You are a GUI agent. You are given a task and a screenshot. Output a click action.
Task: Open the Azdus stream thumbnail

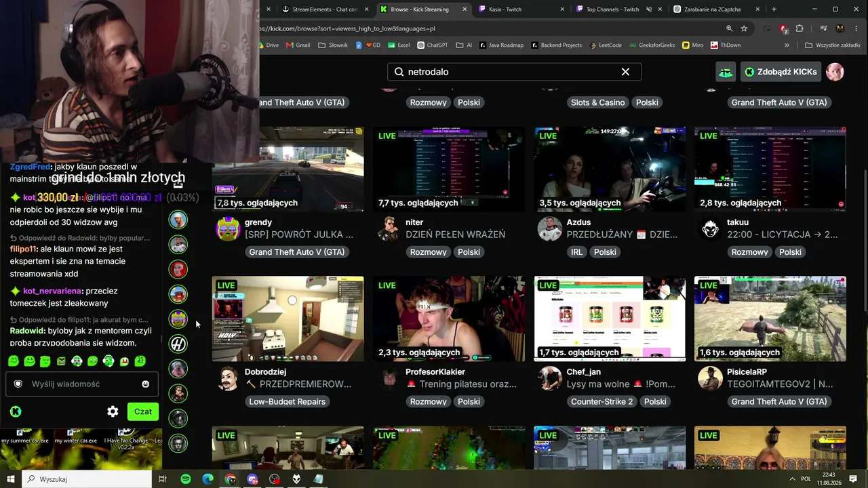610,169
